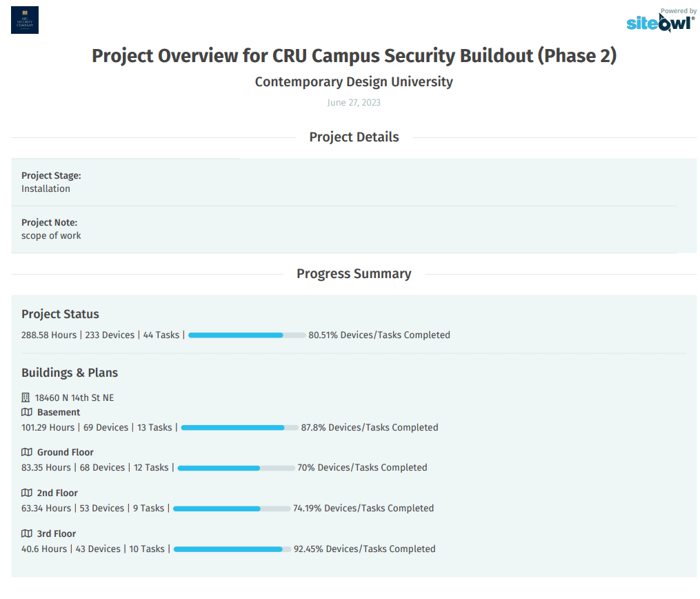The width and height of the screenshot is (700, 599).
Task: Click the plan map icon next to 3rd Floor
Action: tap(27, 533)
